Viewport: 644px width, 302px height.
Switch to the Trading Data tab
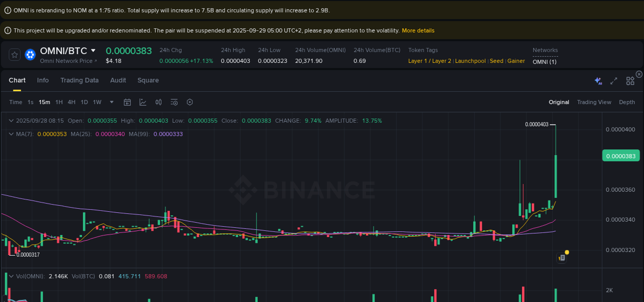coord(79,80)
